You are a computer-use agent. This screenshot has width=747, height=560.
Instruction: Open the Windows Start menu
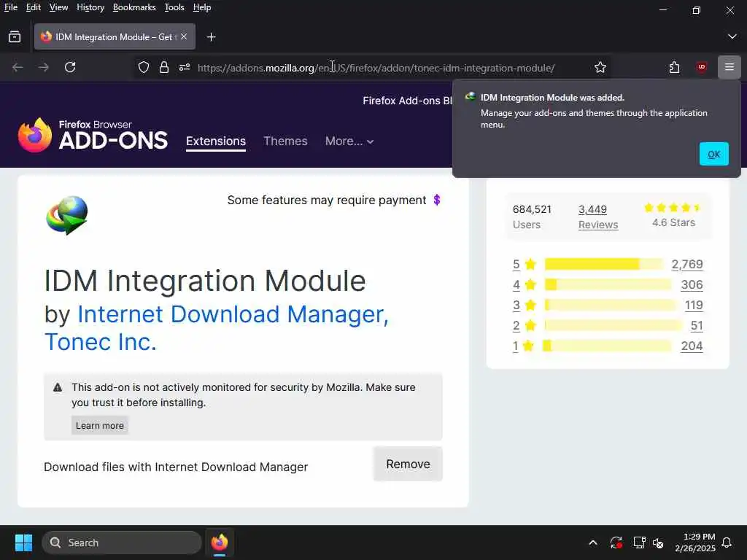pyautogui.click(x=23, y=542)
